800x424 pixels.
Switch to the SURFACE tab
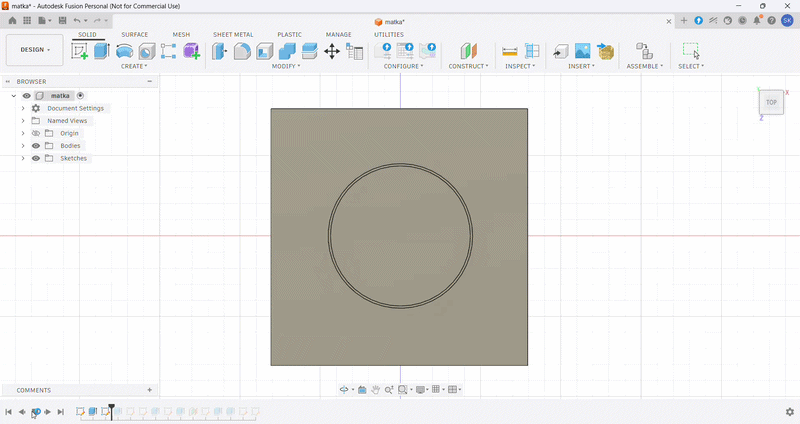point(135,35)
